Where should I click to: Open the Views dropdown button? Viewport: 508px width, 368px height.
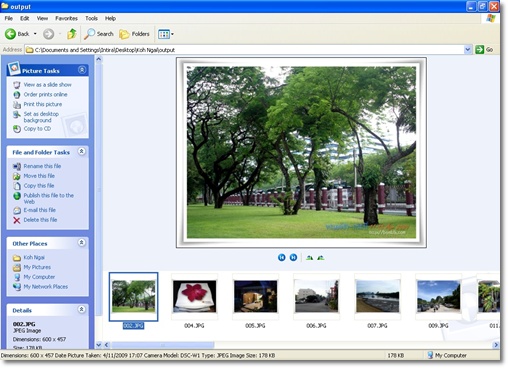click(166, 34)
